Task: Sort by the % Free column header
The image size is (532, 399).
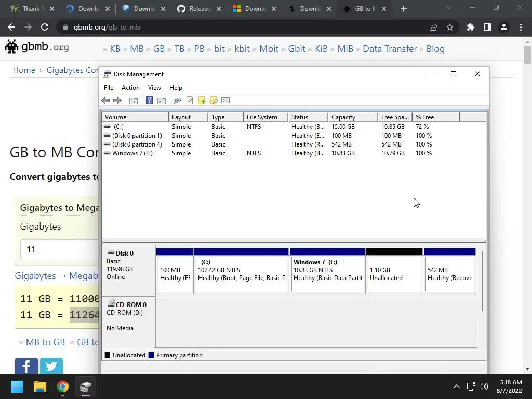Action: pyautogui.click(x=436, y=117)
